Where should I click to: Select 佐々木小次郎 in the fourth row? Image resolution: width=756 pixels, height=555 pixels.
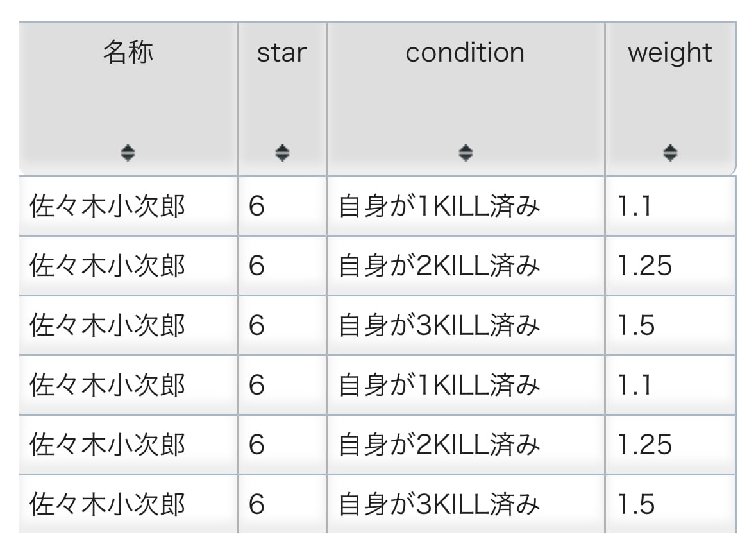(x=108, y=385)
